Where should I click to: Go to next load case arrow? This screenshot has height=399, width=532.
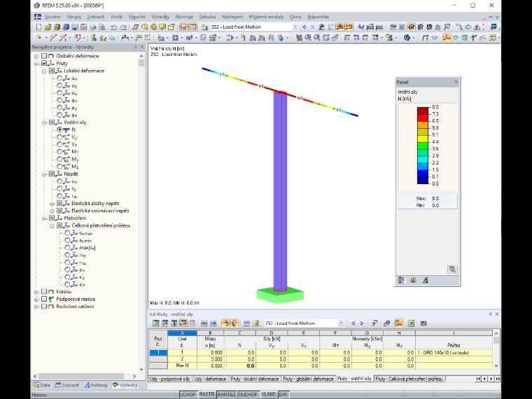click(x=312, y=27)
